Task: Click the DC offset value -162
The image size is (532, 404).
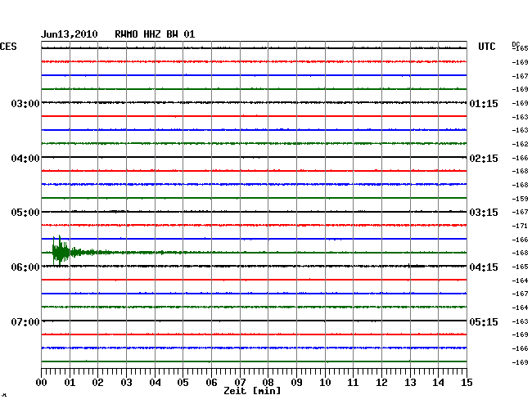Action: point(520,144)
